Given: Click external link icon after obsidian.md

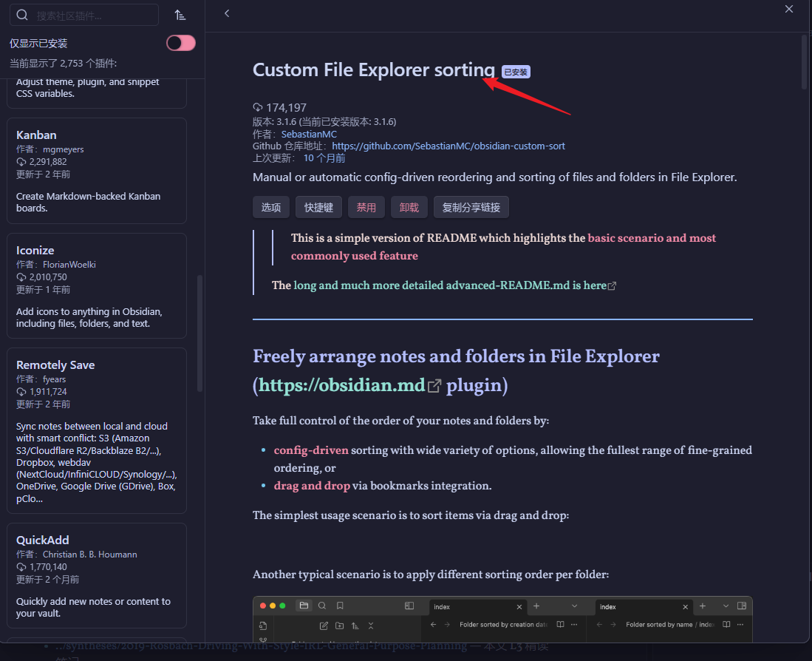Looking at the screenshot, I should [434, 386].
